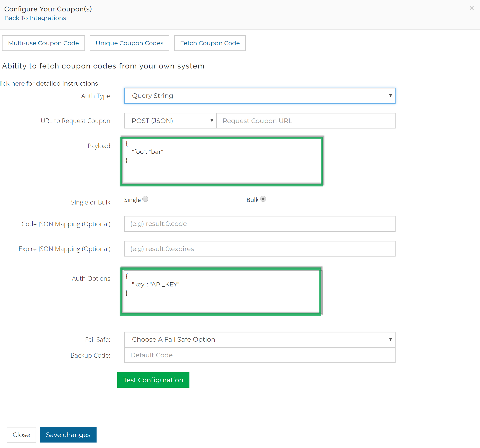
Task: Open the Auth Type dropdown
Action: point(260,96)
